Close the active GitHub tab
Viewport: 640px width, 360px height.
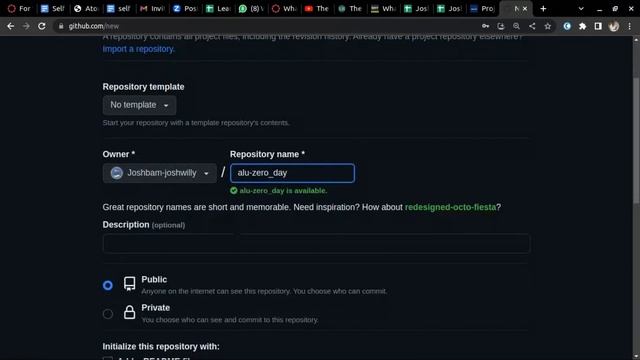coord(525,9)
